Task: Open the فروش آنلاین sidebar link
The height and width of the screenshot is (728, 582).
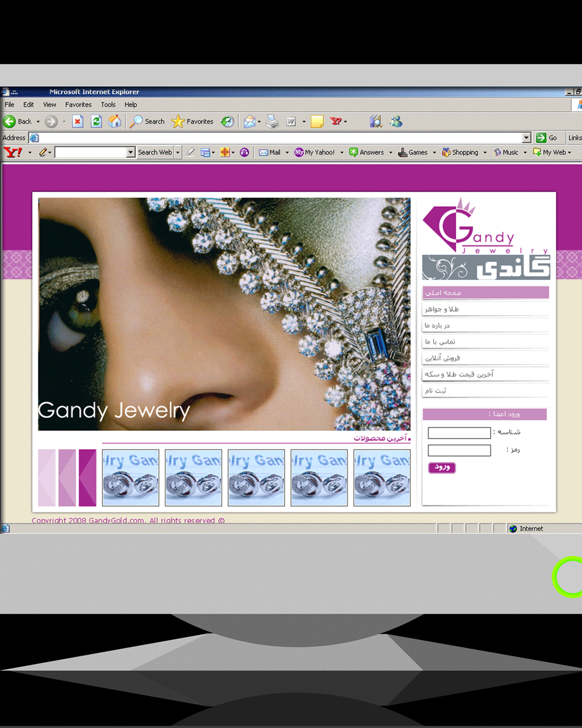Action: (442, 358)
